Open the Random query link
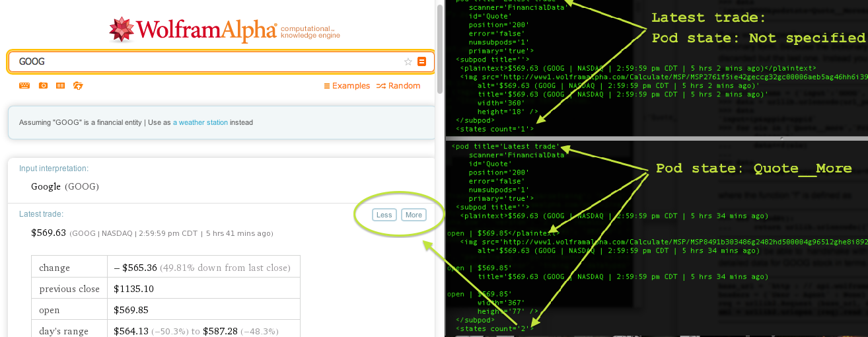868x337 pixels. [x=398, y=86]
